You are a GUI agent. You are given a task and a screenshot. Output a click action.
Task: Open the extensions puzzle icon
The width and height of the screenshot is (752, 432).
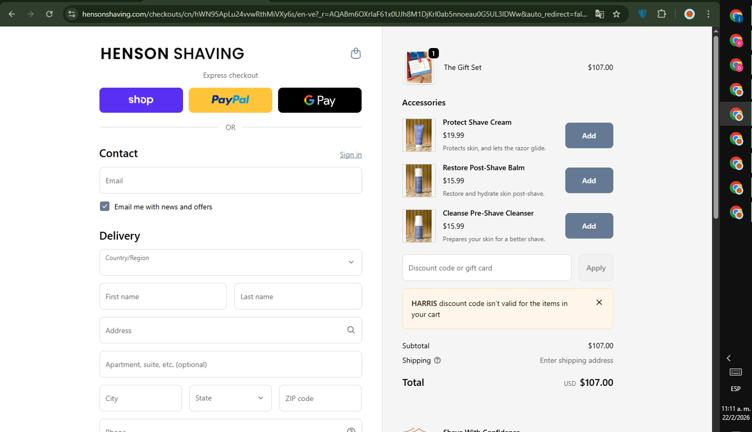662,14
